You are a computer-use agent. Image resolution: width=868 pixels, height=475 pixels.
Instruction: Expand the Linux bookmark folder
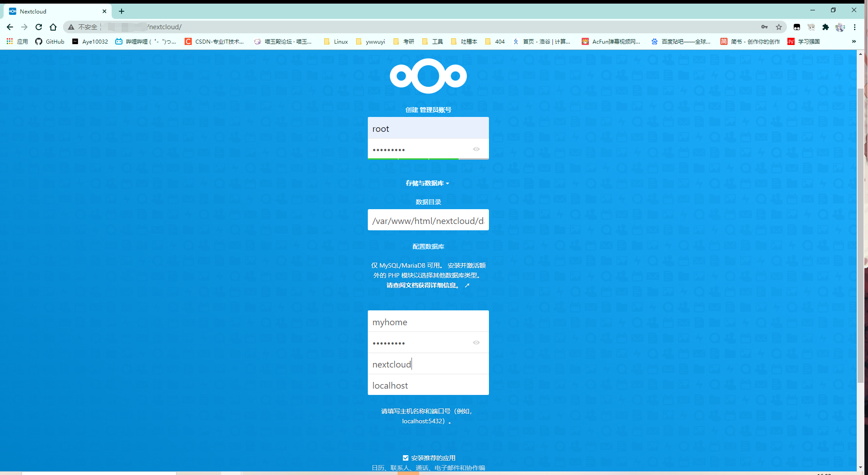click(336, 41)
